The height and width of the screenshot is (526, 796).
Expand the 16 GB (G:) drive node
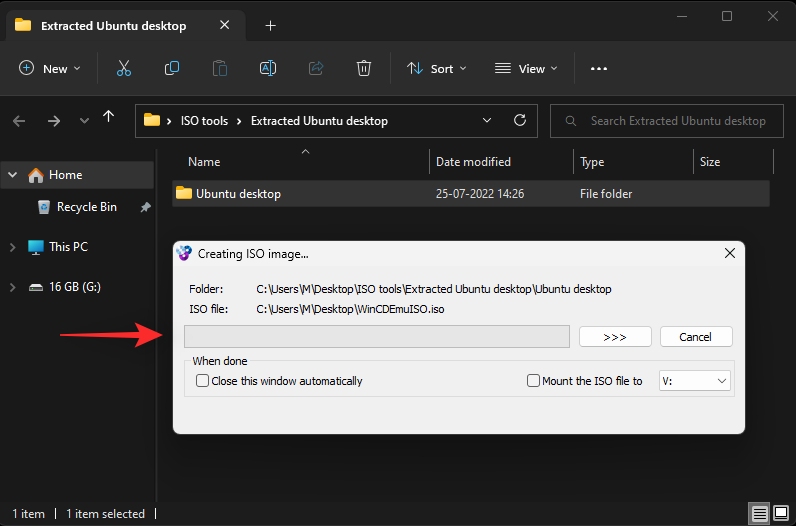click(x=13, y=287)
